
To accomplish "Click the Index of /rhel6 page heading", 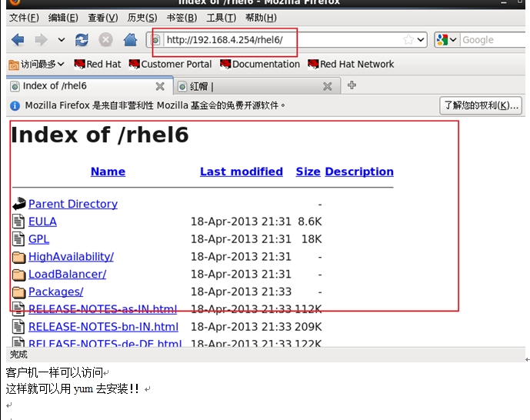I will click(x=100, y=135).
